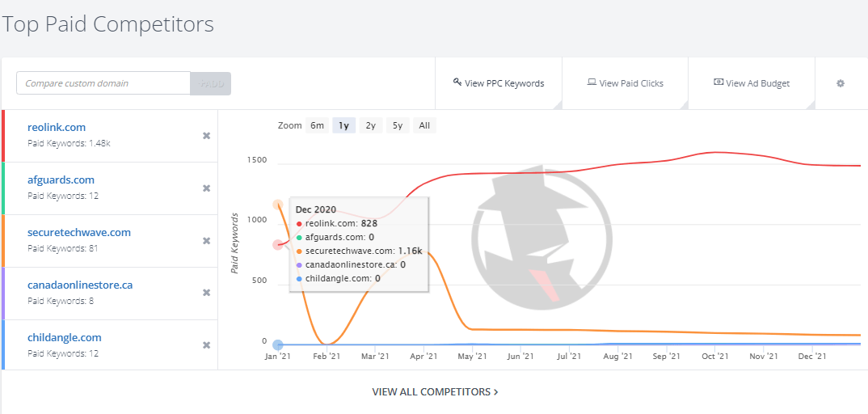This screenshot has height=414, width=868.
Task: Click the 'Dec 2020' tooltip heading
Action: click(316, 209)
